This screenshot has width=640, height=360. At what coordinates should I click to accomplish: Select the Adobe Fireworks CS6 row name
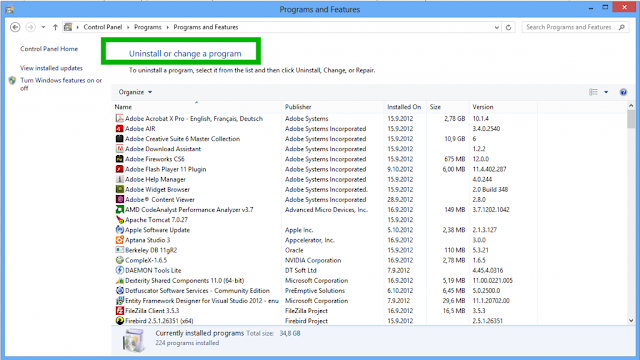click(155, 159)
